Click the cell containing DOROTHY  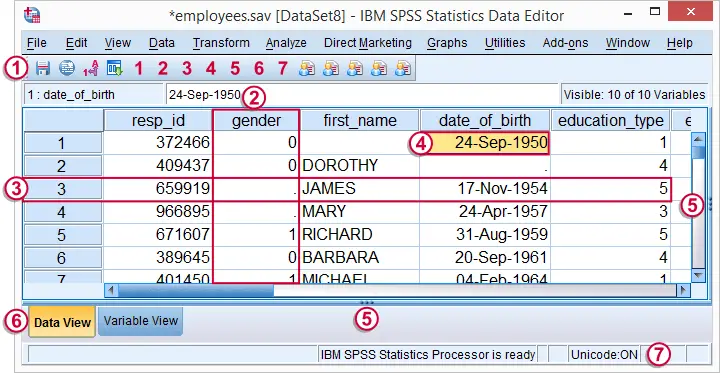(360, 166)
